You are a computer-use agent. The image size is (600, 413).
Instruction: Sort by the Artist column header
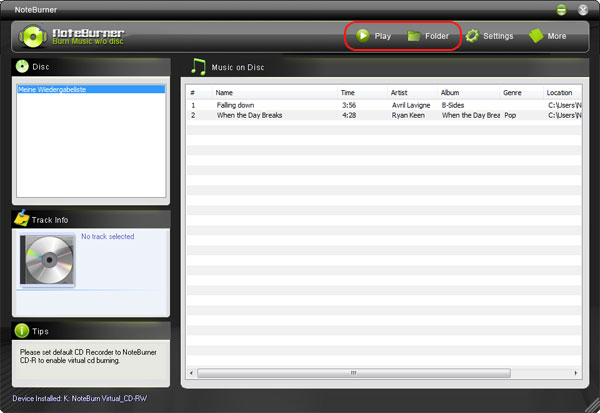coord(412,93)
